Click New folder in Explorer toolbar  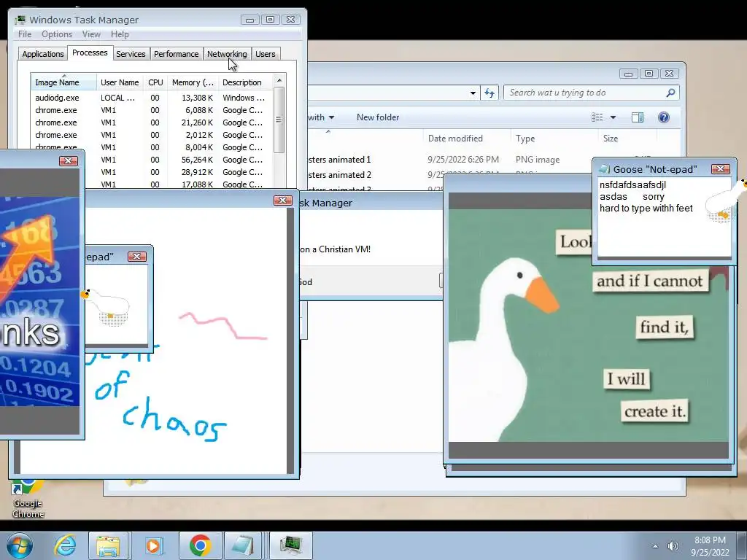(378, 117)
